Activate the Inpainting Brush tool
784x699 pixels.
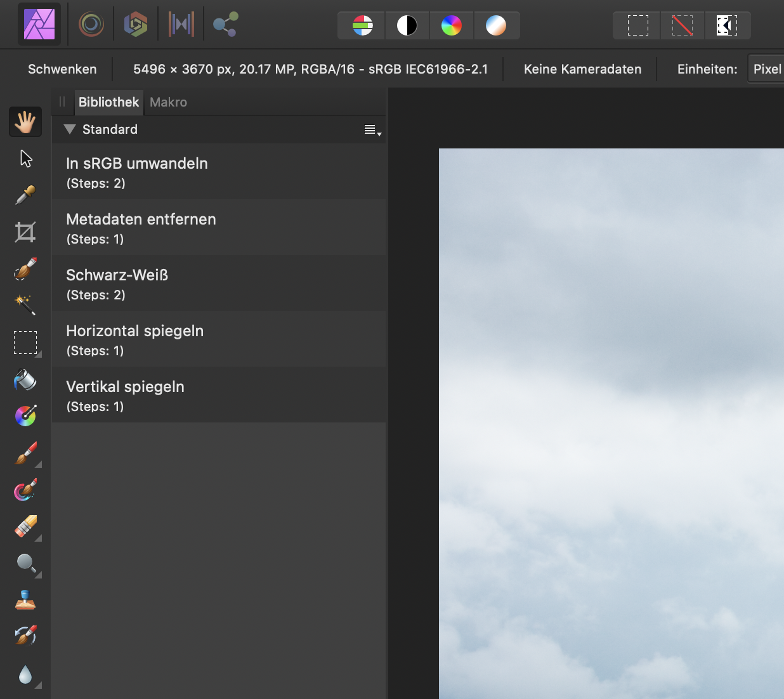coord(25,636)
